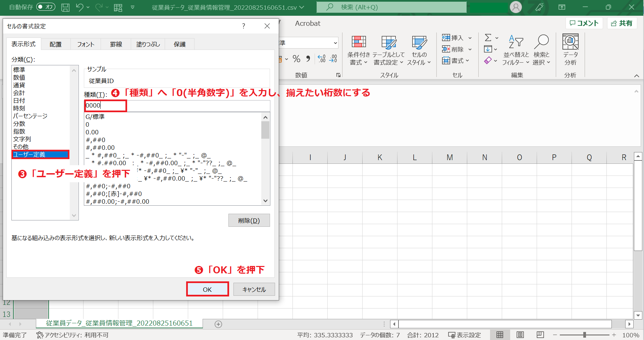The height and width of the screenshot is (340, 644).
Task: Click Sort and Filter icon
Action: pos(516,42)
